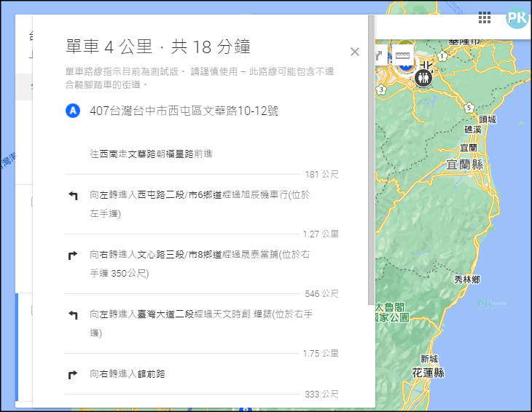Click the bicycle route beta warning text
The image size is (532, 412).
pyautogui.click(x=200, y=78)
